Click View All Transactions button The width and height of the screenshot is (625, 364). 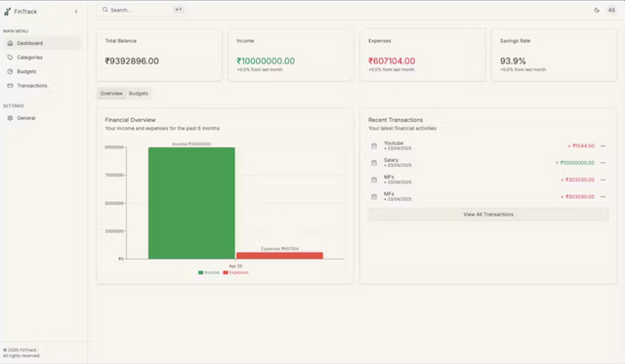click(488, 215)
